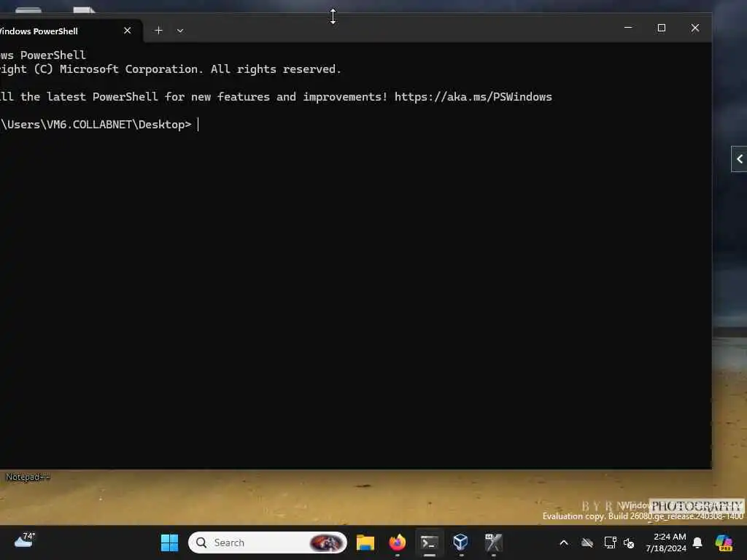Image resolution: width=747 pixels, height=560 pixels.
Task: Launch Copilot preview icon in taskbar
Action: click(x=724, y=542)
